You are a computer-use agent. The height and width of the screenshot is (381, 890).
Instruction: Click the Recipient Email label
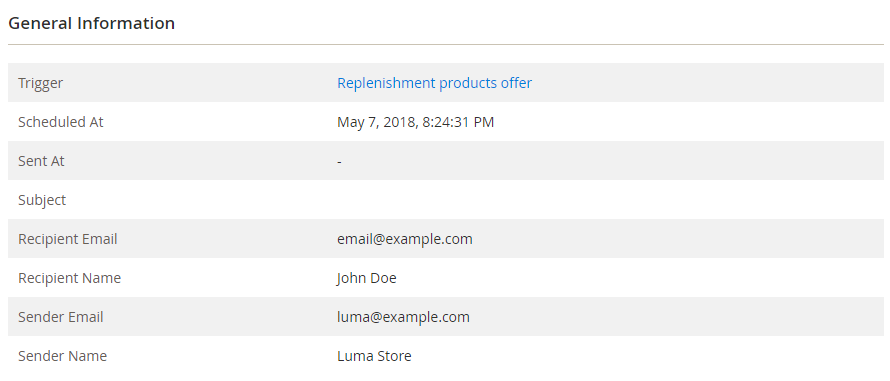68,239
